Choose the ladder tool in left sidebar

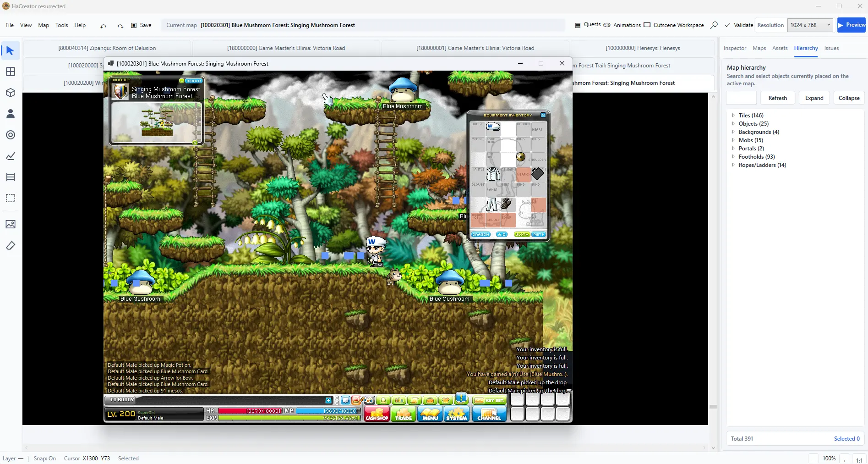[x=11, y=177]
